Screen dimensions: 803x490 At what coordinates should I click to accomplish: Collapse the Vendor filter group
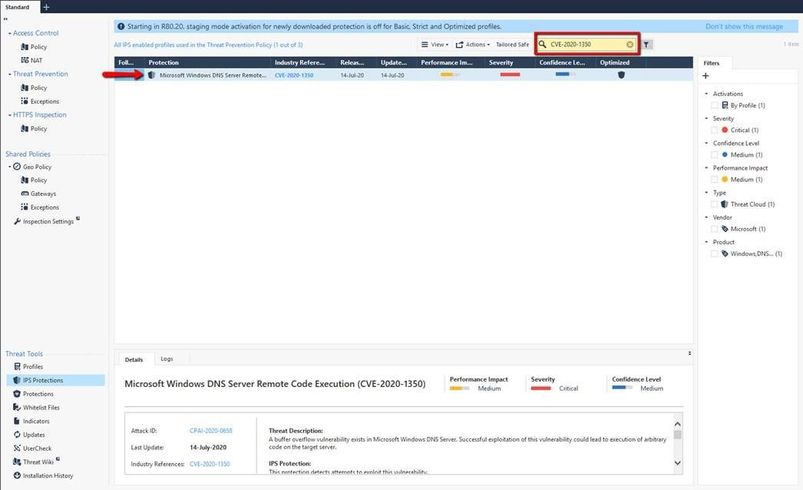pyautogui.click(x=707, y=217)
